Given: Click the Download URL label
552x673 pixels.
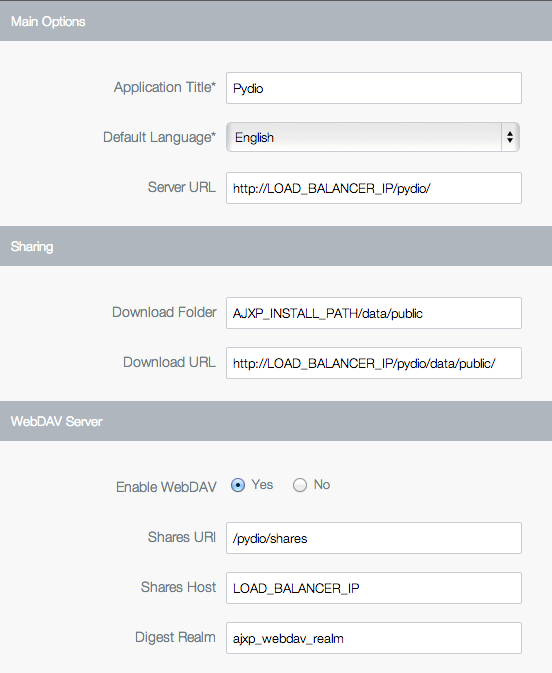Looking at the screenshot, I should coord(170,362).
